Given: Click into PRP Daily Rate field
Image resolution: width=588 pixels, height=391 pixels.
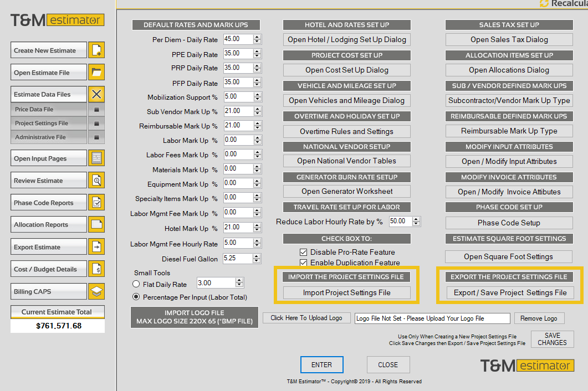Looking at the screenshot, I should (238, 68).
